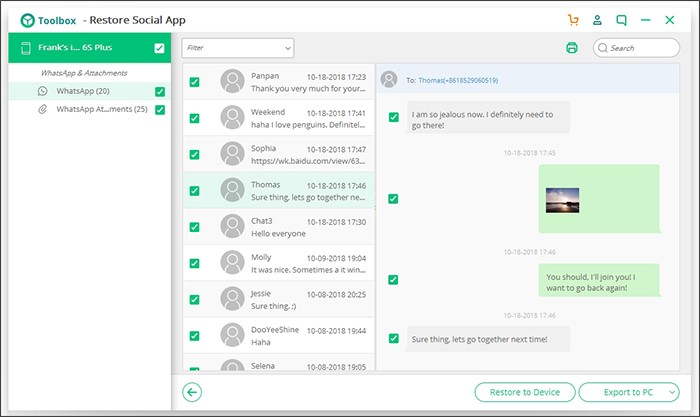Uncheck the Panpan chat checkbox

(x=194, y=82)
